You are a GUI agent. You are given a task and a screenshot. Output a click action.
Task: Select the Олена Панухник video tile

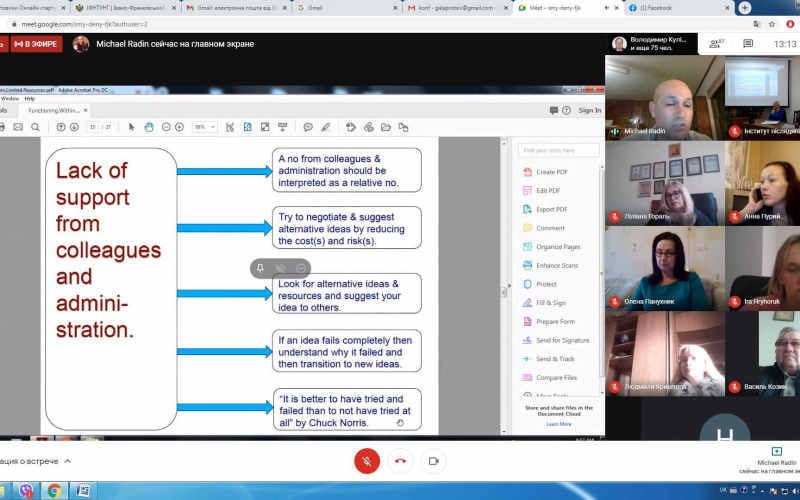click(664, 268)
